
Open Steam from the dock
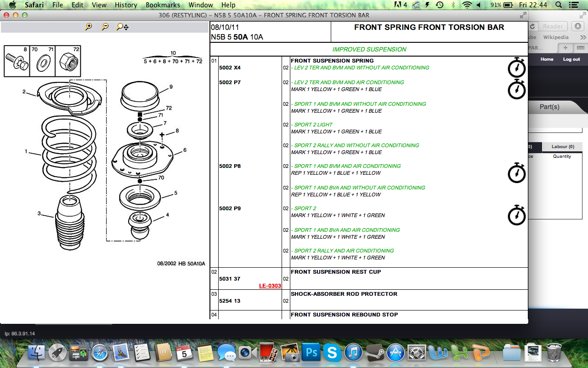click(375, 353)
